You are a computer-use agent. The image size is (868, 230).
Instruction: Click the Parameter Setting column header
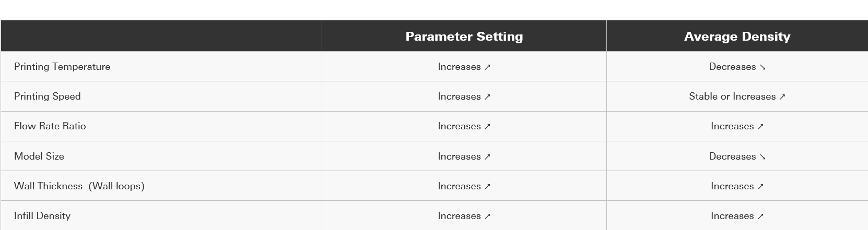pyautogui.click(x=464, y=37)
